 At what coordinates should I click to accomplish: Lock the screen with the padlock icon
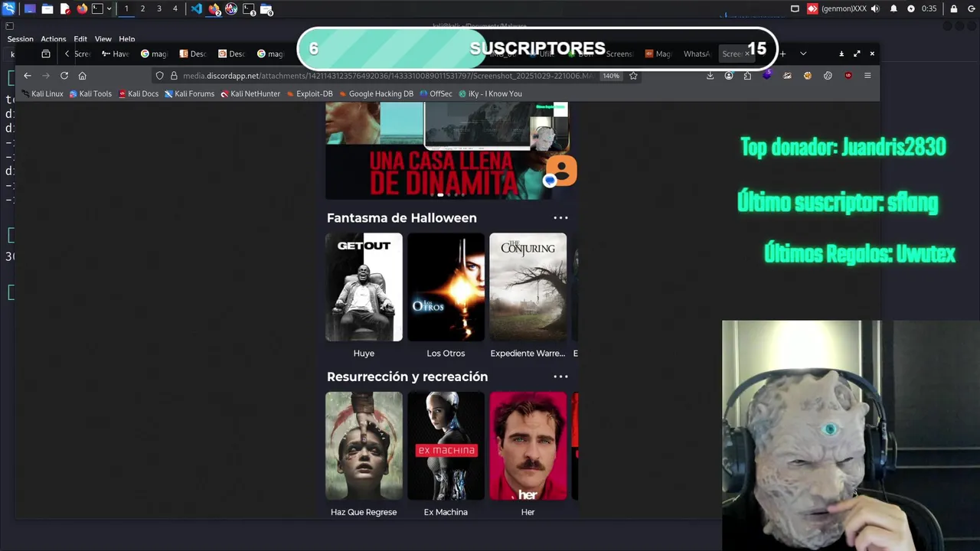point(954,9)
